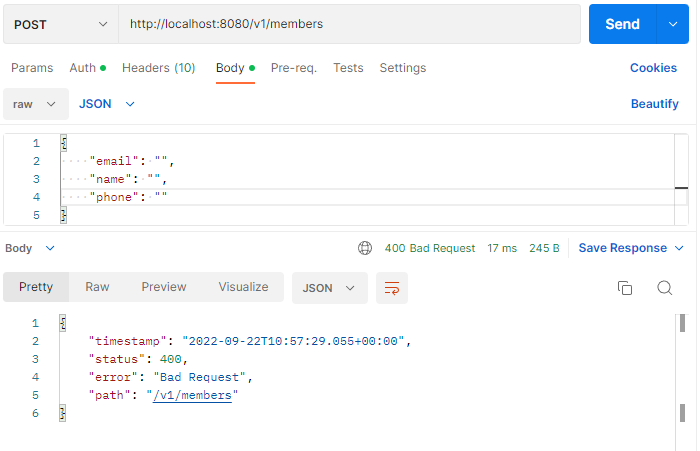Click Save Response

pyautogui.click(x=622, y=248)
